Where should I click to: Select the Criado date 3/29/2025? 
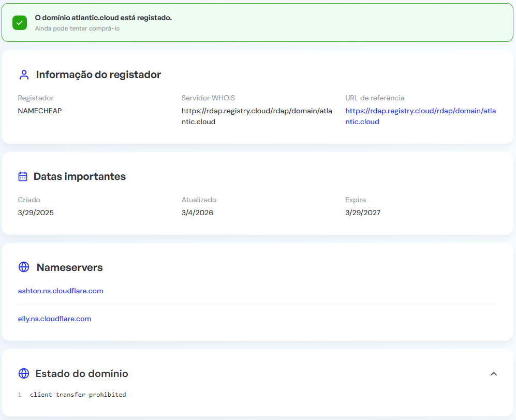click(x=36, y=213)
